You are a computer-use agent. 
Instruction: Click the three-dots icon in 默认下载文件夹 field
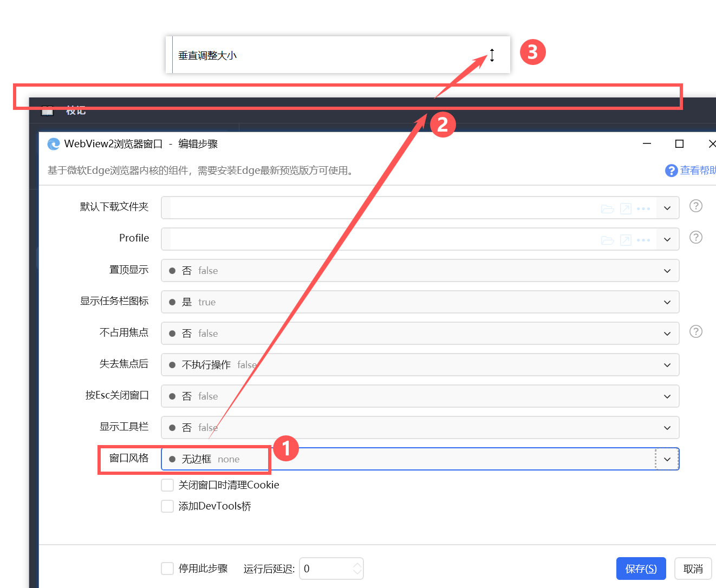[x=643, y=208]
